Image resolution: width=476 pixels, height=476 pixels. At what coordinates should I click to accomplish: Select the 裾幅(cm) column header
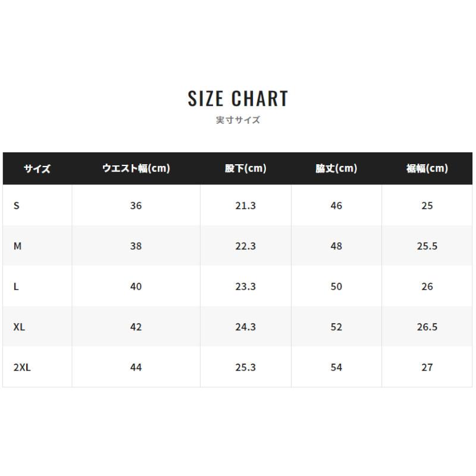pos(427,168)
